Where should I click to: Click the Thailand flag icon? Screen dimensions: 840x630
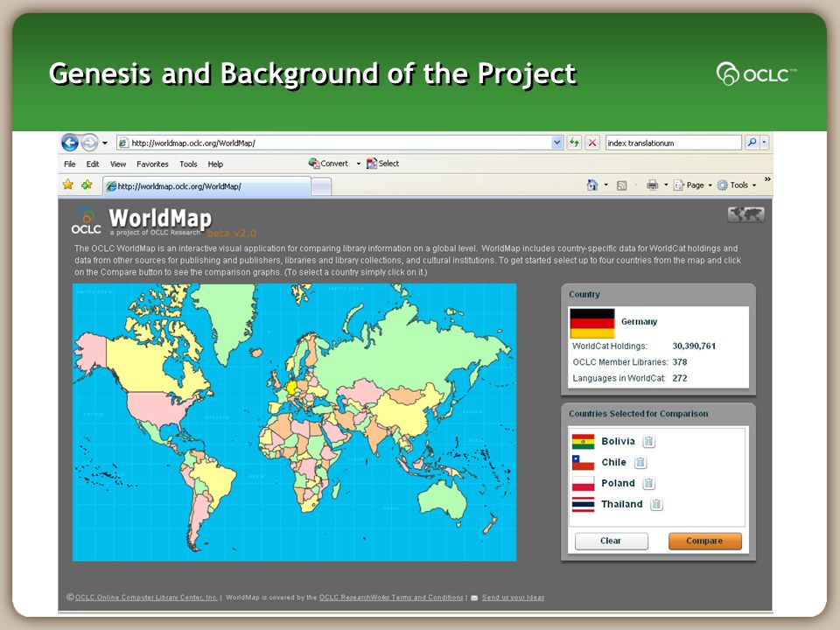[583, 505]
